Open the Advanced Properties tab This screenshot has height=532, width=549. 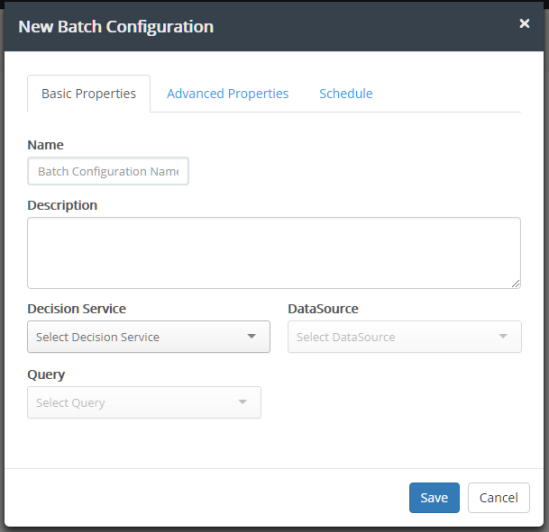pos(228,94)
